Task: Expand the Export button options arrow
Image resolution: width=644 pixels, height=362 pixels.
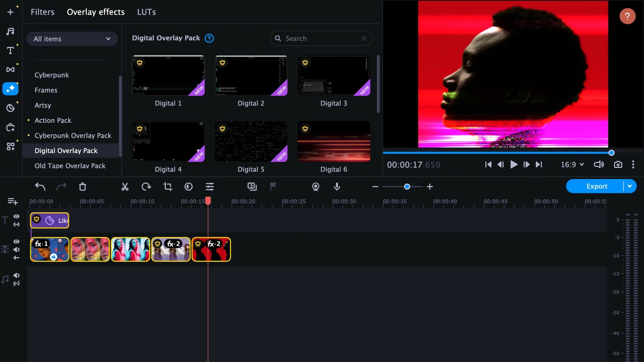Action: [630, 186]
